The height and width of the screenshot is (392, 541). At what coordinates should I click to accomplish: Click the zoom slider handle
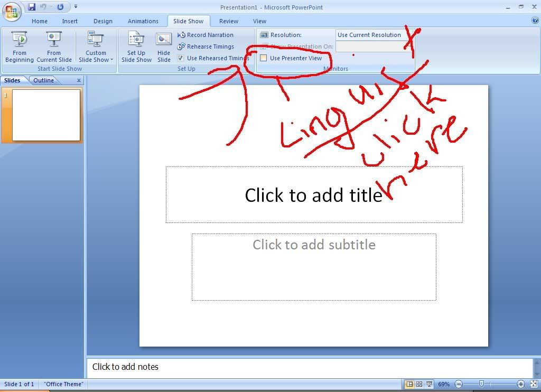pos(482,384)
